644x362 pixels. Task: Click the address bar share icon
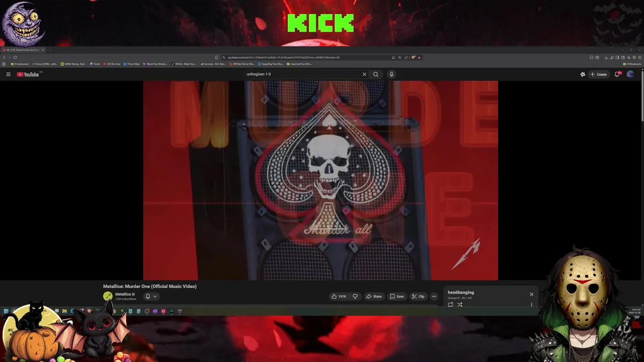pos(406,57)
